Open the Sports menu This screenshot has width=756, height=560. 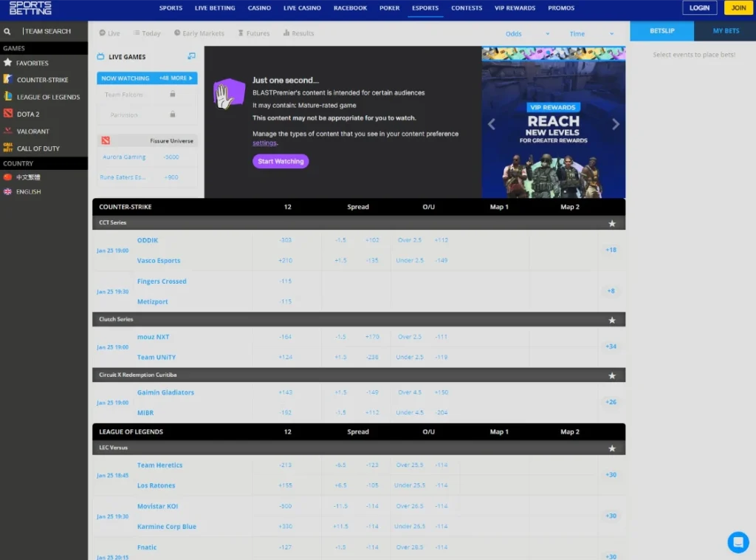pos(171,8)
